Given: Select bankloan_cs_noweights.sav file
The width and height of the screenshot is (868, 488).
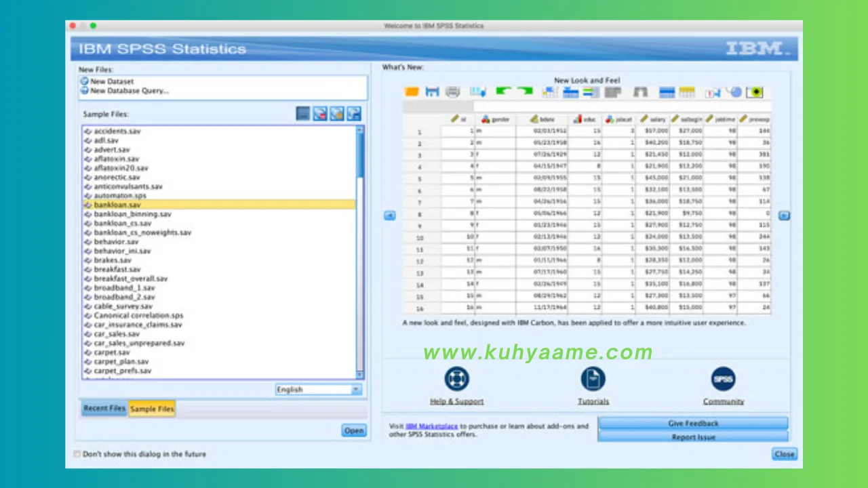Looking at the screenshot, I should tap(218, 232).
